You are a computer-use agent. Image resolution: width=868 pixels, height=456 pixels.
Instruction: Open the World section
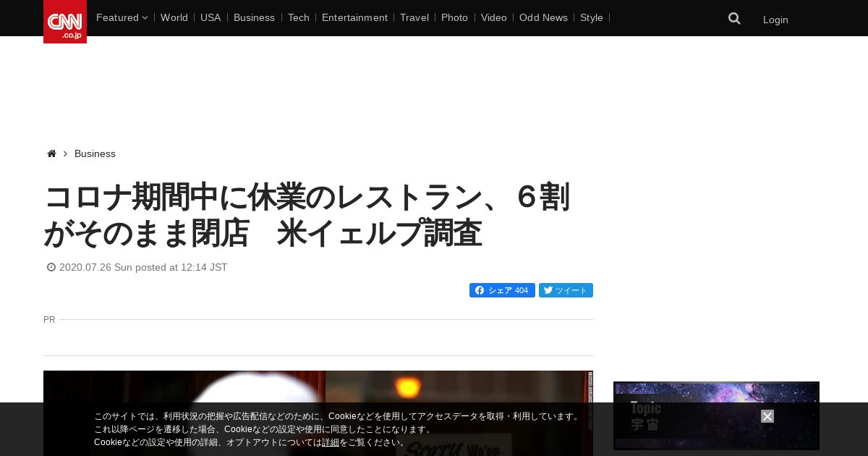[x=174, y=17]
